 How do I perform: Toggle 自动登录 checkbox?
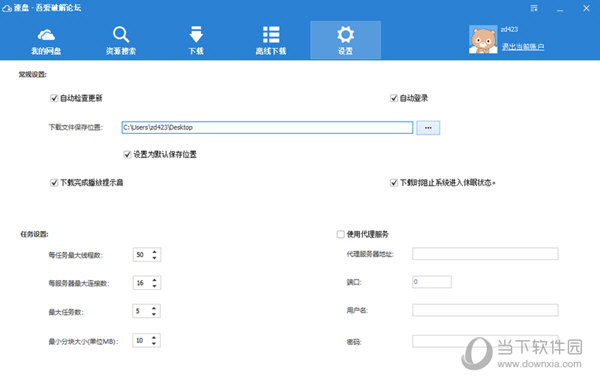pos(394,98)
